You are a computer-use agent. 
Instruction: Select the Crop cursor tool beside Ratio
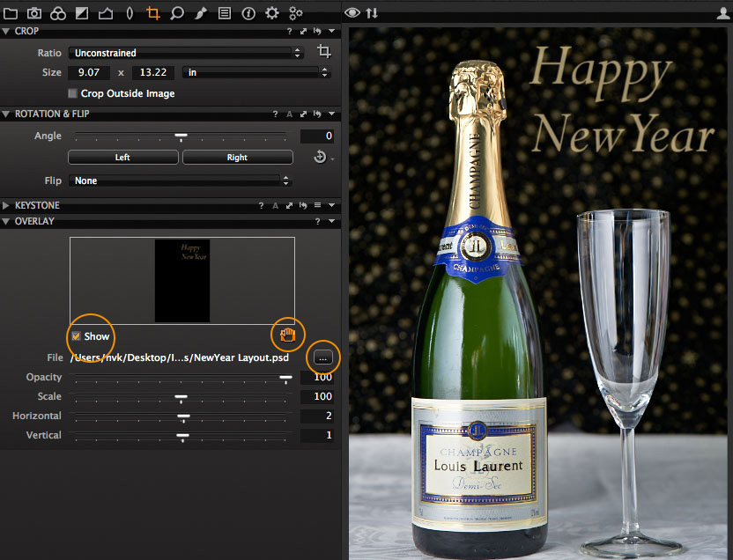tap(324, 51)
